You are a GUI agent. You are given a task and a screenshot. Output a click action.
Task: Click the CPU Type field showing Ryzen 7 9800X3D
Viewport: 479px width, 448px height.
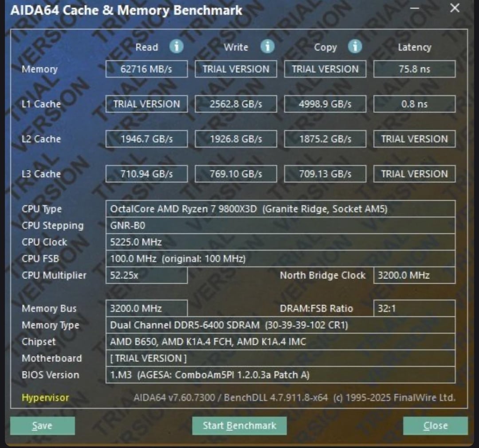(280, 209)
